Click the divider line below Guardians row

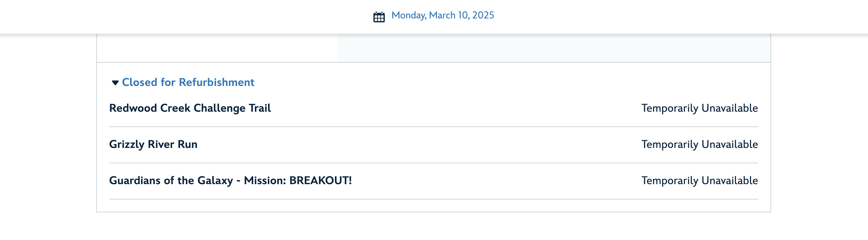(x=433, y=199)
